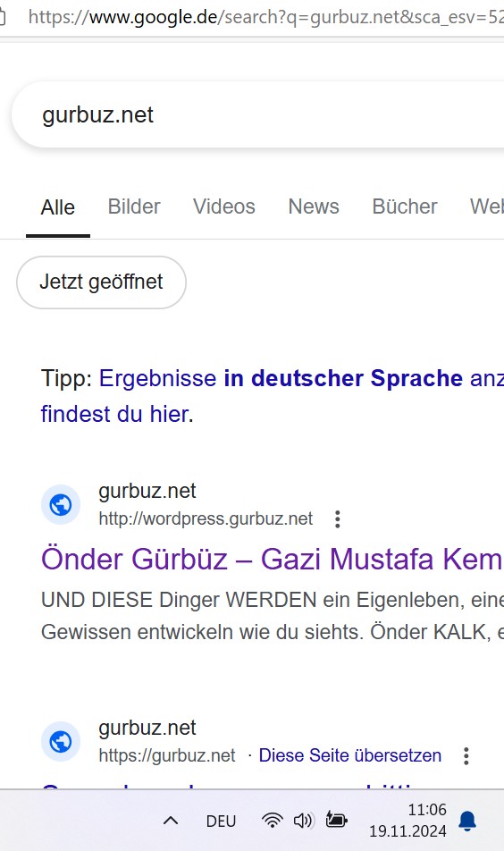Image resolution: width=504 pixels, height=851 pixels.
Task: Expand hidden tray icons chevron
Action: point(171,821)
